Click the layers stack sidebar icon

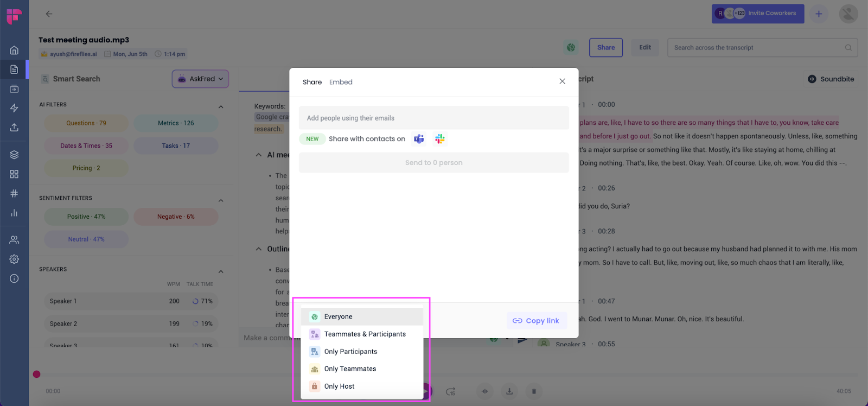pos(14,155)
